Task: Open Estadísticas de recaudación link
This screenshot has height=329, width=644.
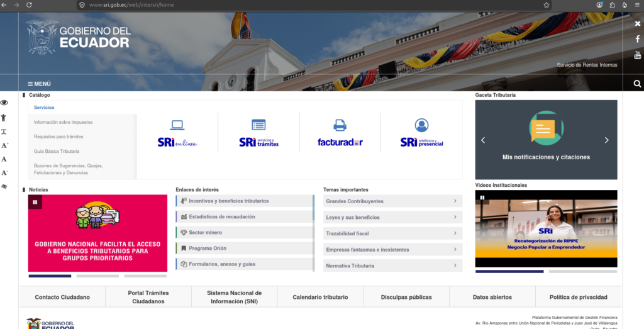Action: (x=244, y=216)
